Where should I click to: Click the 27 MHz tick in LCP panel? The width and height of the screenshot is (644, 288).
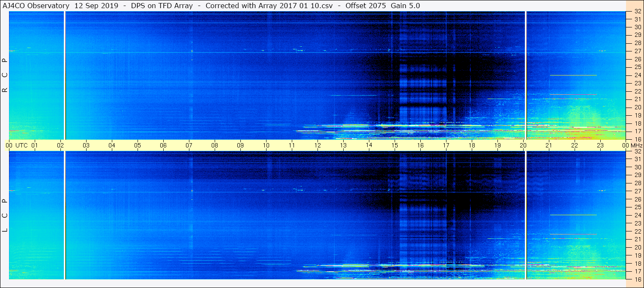coord(638,191)
